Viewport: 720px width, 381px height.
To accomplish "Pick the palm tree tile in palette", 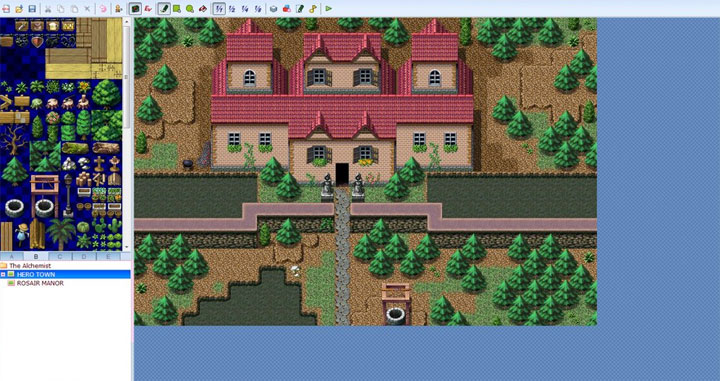I will click(x=61, y=234).
